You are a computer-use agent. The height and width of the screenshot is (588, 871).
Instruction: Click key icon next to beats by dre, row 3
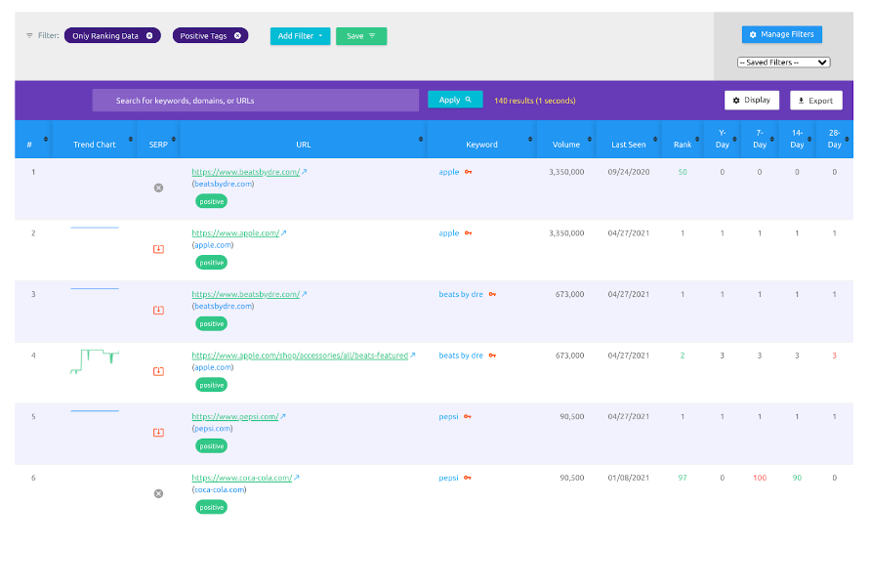[x=492, y=294]
